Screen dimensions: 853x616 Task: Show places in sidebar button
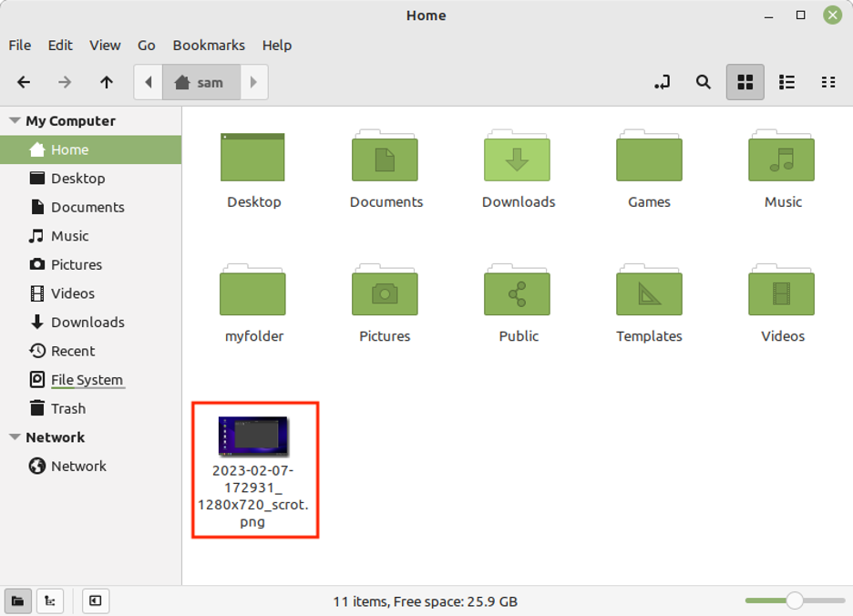(x=18, y=601)
